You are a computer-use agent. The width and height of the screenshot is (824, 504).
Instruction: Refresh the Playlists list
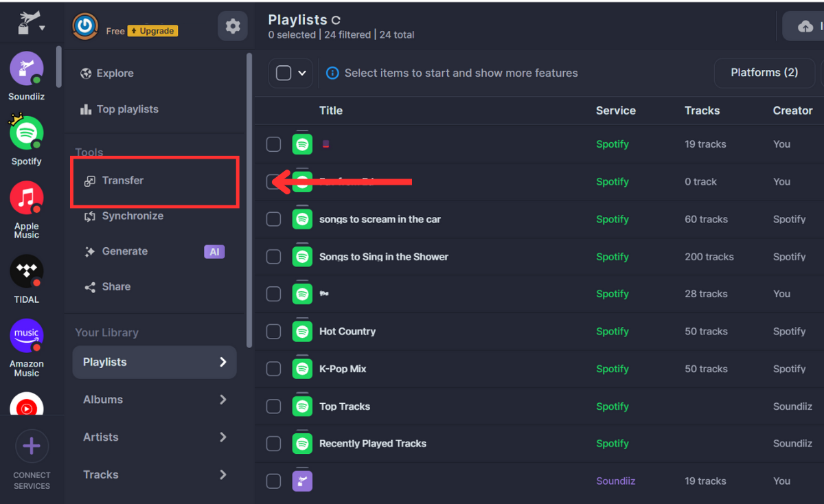(336, 21)
